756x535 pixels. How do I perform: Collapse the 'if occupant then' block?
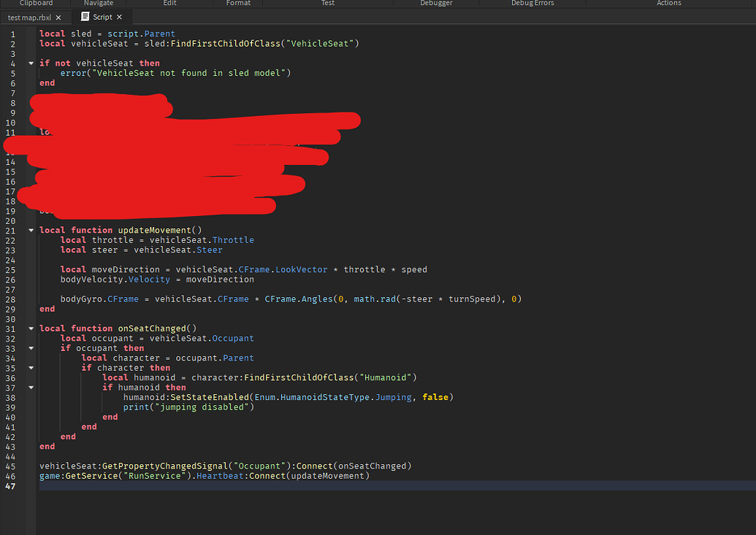click(31, 348)
